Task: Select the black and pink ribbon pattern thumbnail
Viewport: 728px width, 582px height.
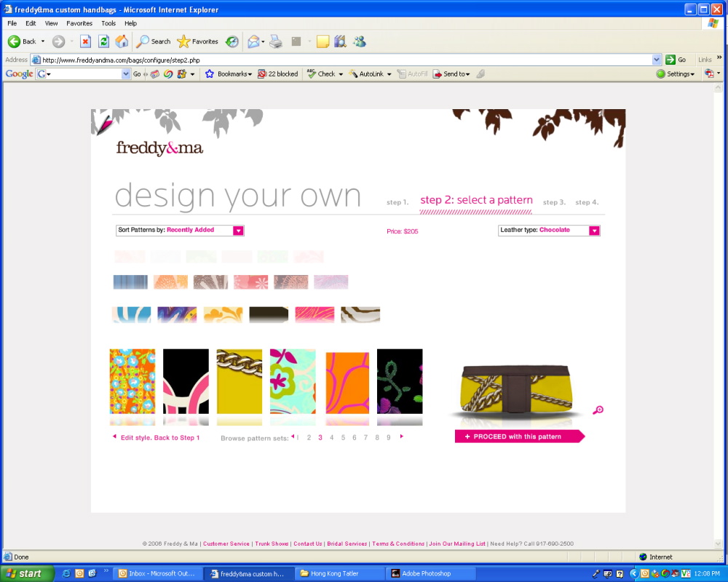Action: click(186, 381)
